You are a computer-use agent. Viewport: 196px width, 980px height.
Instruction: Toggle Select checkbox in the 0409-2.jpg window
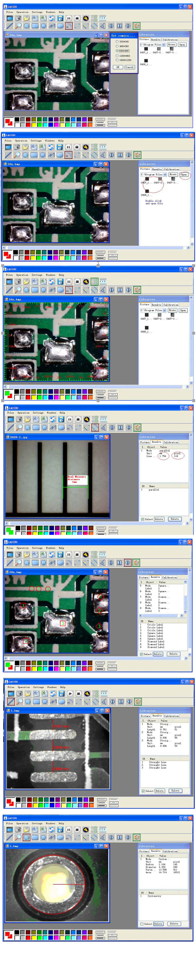coord(142,519)
